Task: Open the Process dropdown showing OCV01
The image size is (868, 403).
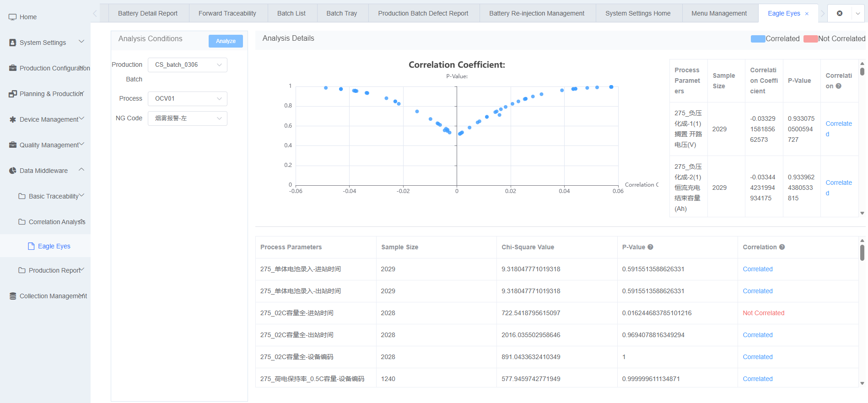Action: 188,99
